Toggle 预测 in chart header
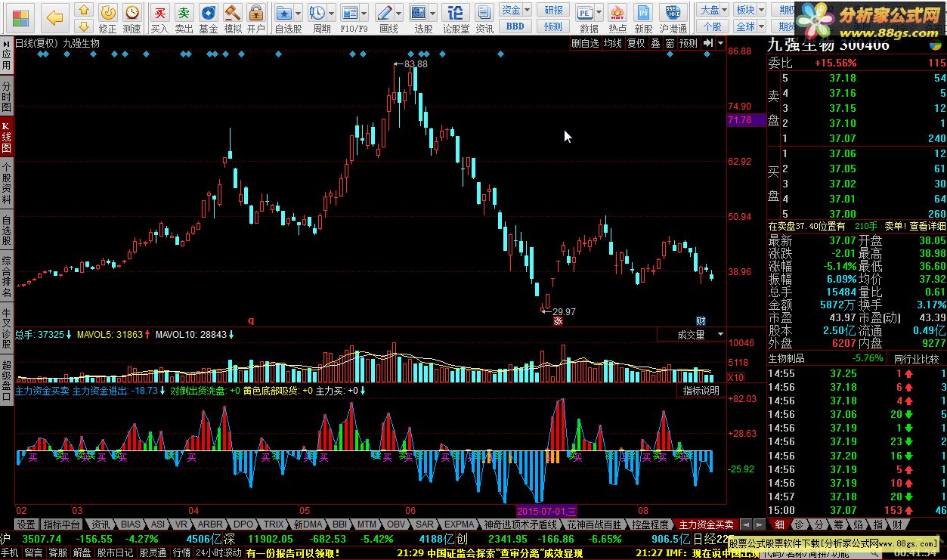This screenshot has height=560, width=947. coord(689,43)
